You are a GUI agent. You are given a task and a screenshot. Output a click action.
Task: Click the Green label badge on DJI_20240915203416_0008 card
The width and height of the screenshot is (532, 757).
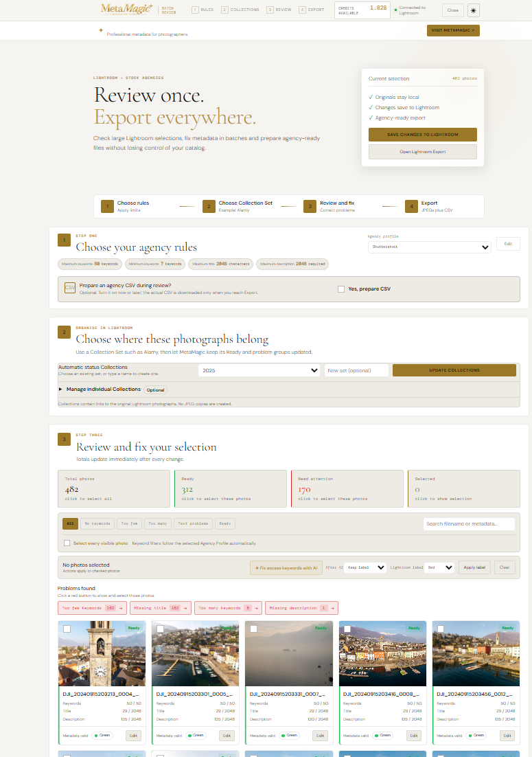(x=382, y=735)
